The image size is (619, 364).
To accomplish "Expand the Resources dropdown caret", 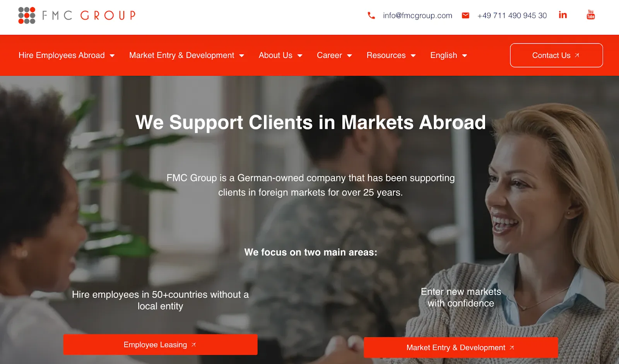I will point(413,56).
